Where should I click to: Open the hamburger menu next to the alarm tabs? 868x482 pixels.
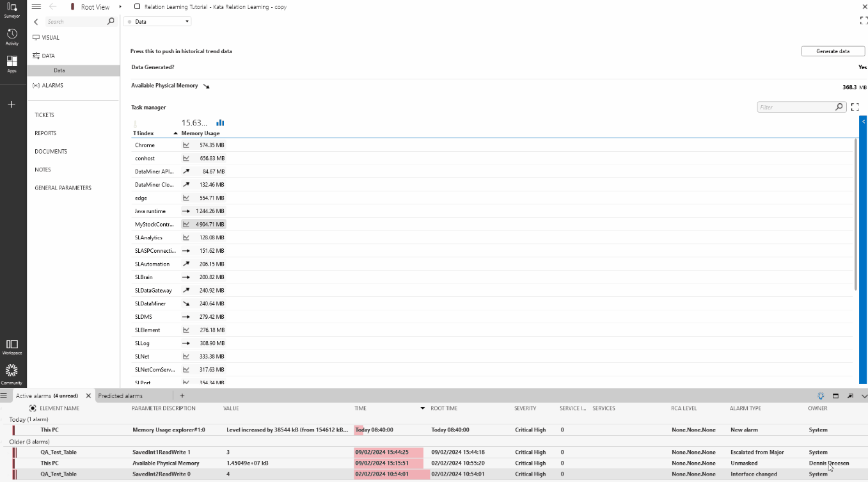pos(5,396)
